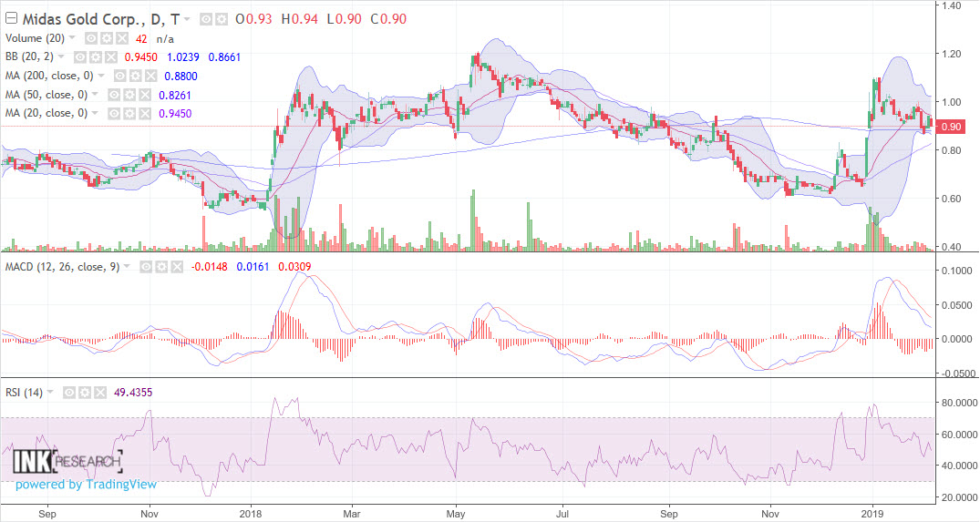980x522 pixels.
Task: Click the MA 200 value 0.8800
Action: 181,77
